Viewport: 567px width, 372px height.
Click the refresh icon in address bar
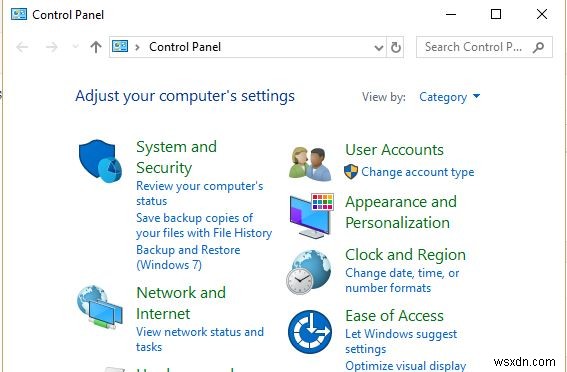pyautogui.click(x=396, y=47)
